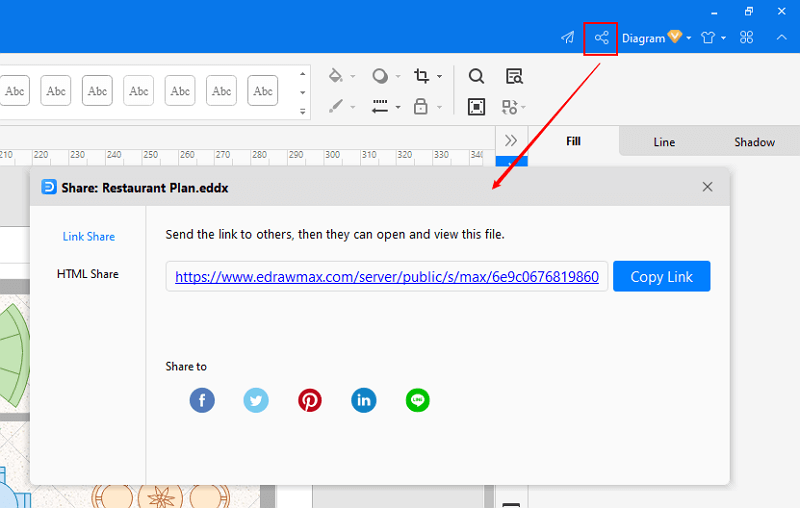Switch to the Fill tab
Screen dimensions: 800x508
573,141
